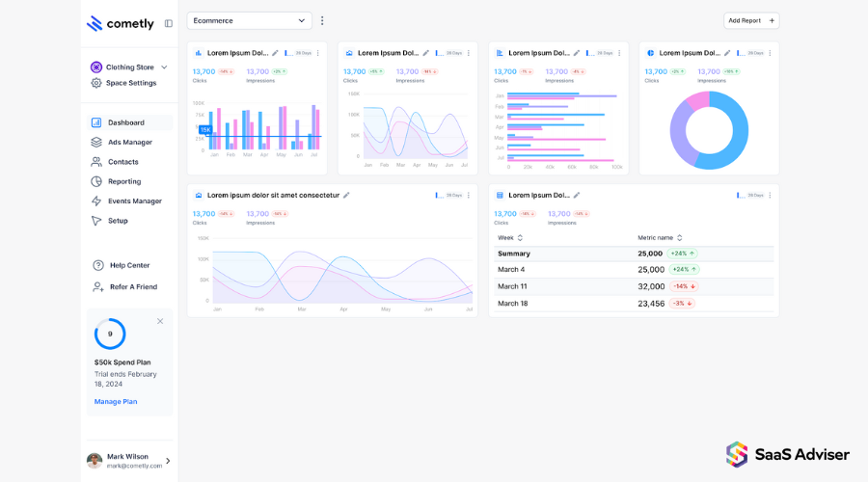Open three-dot menu next to Ecommerce dropdown
The image size is (868, 482).
click(322, 21)
